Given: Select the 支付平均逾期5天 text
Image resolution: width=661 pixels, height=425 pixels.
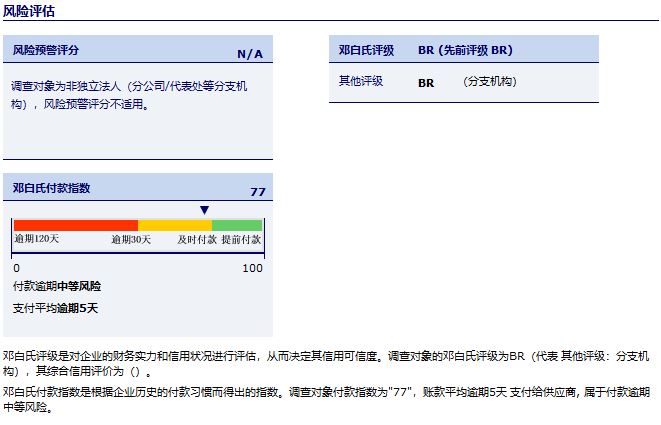Looking at the screenshot, I should 55,308.
